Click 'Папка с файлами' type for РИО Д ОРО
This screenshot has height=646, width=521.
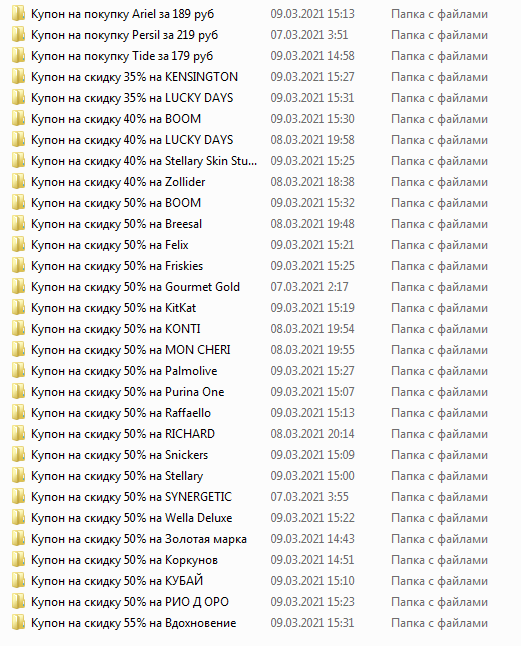coord(439,602)
